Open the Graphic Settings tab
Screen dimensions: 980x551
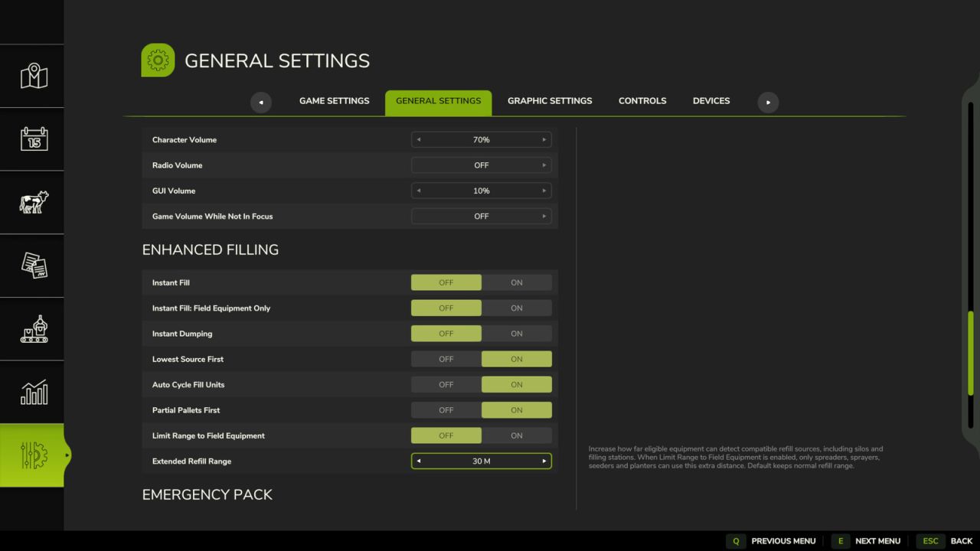[x=550, y=101]
